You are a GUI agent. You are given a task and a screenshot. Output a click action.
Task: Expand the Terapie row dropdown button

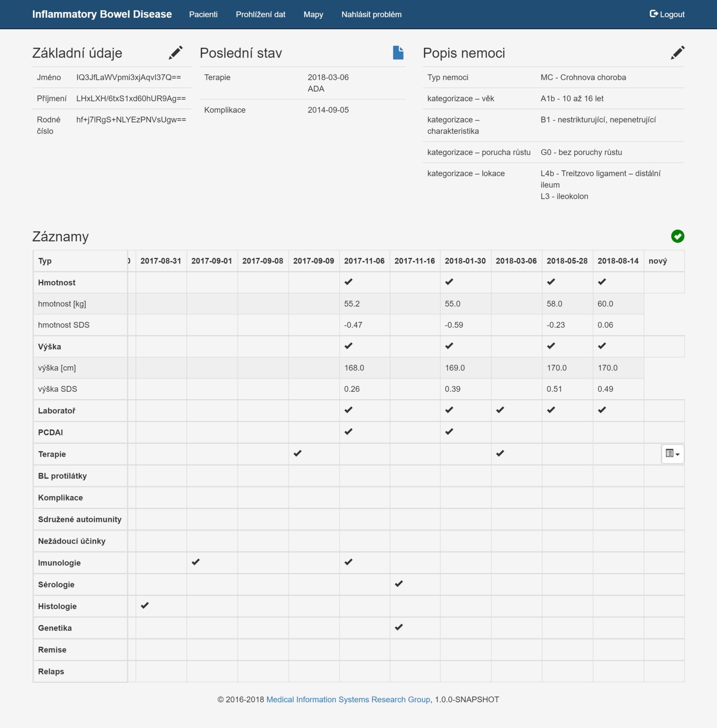pyautogui.click(x=672, y=454)
